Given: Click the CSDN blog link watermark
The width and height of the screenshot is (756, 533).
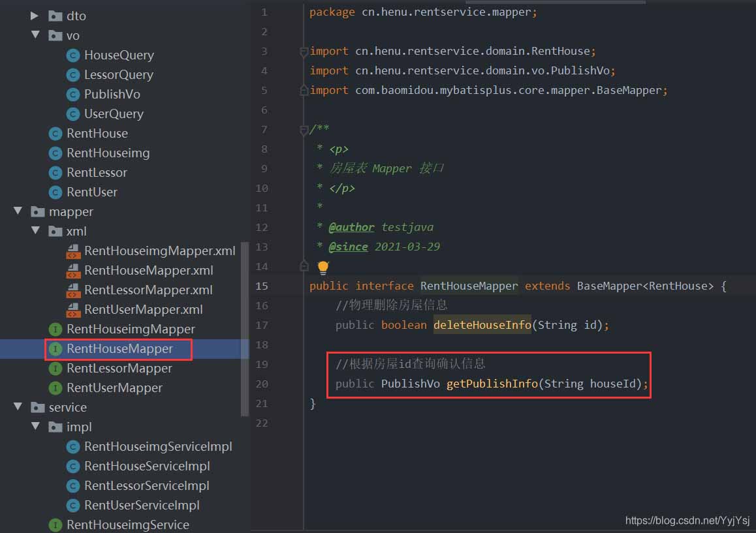Looking at the screenshot, I should pos(686,521).
